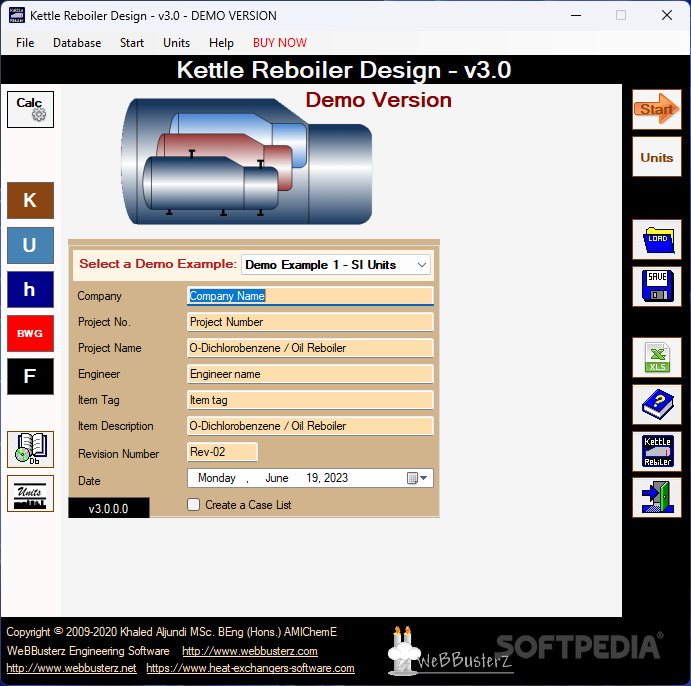
Task: Open the Help menu
Action: tap(221, 43)
